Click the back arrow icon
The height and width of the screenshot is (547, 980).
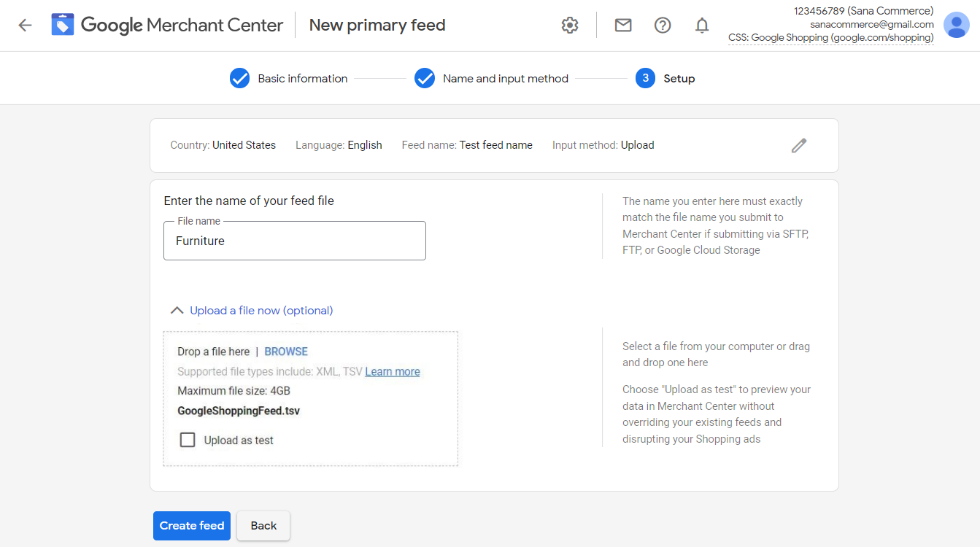point(25,26)
